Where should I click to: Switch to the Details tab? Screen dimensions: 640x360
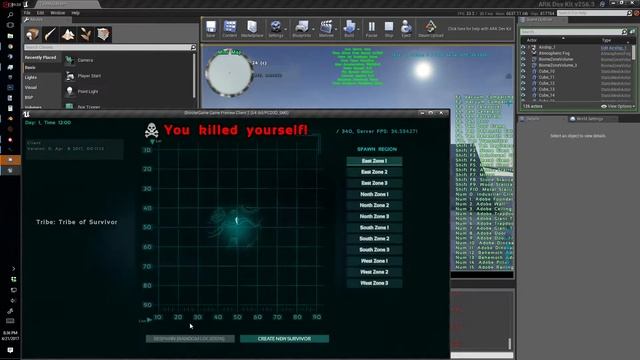tap(533, 119)
